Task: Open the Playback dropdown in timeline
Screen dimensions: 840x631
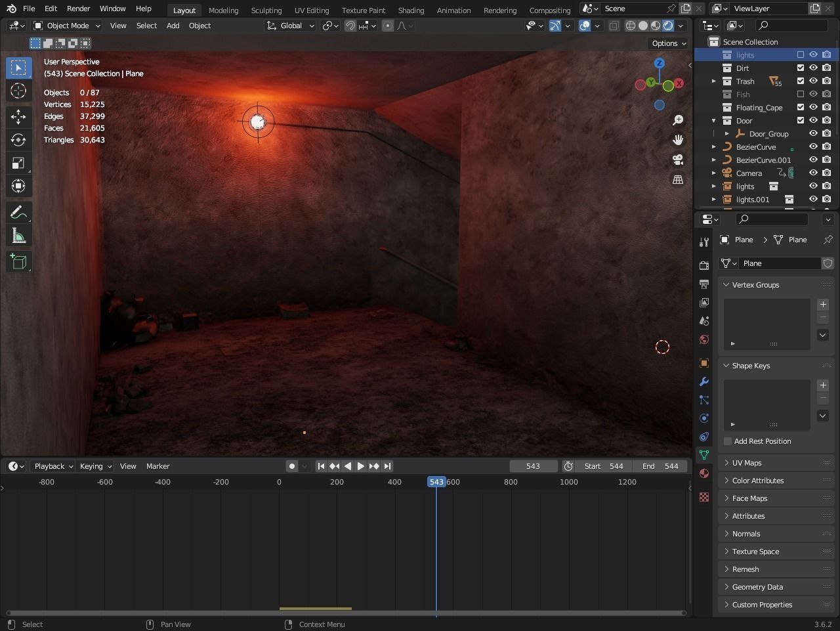Action: [54, 466]
